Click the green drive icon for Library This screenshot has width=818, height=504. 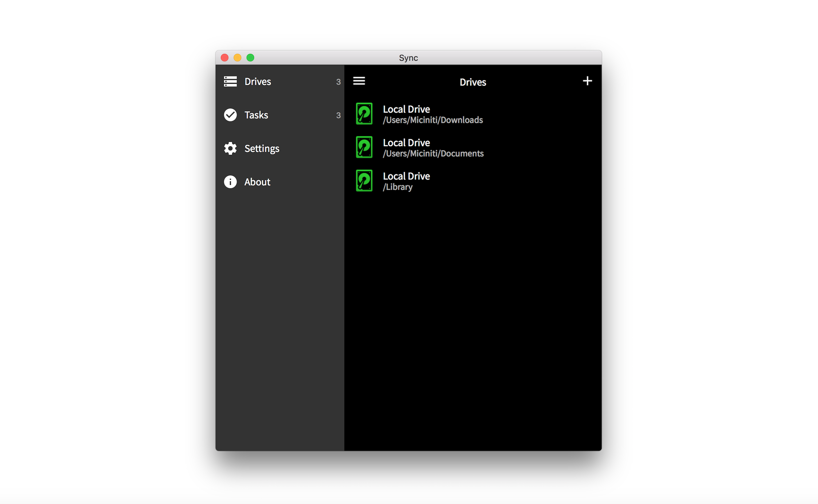click(364, 181)
